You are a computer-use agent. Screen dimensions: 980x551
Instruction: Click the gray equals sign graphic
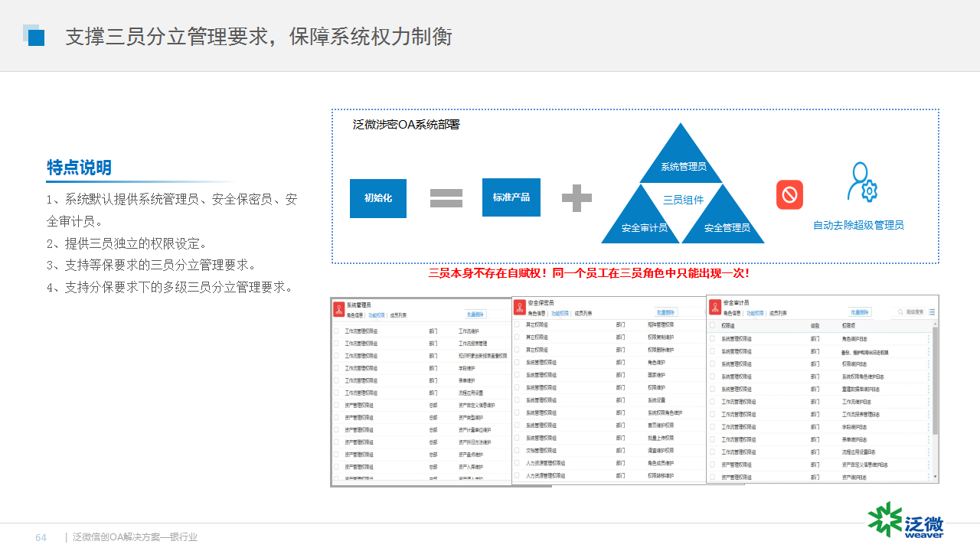click(446, 198)
